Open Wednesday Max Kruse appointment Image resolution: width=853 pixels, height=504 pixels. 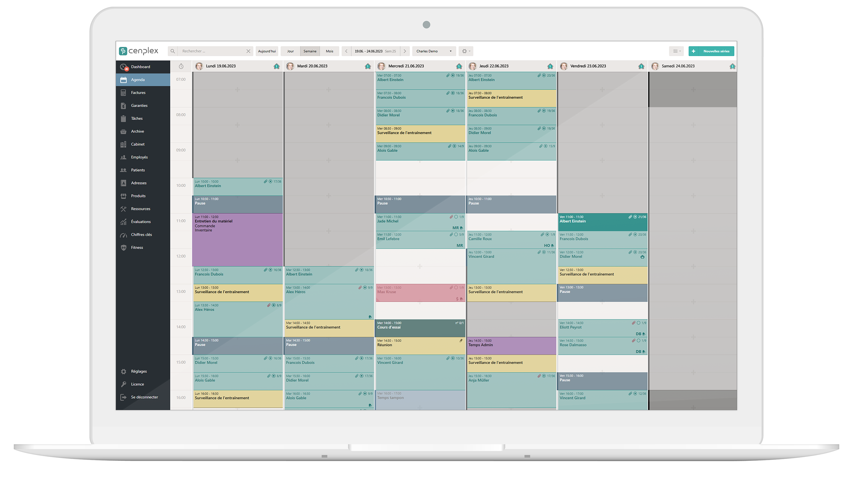click(420, 293)
